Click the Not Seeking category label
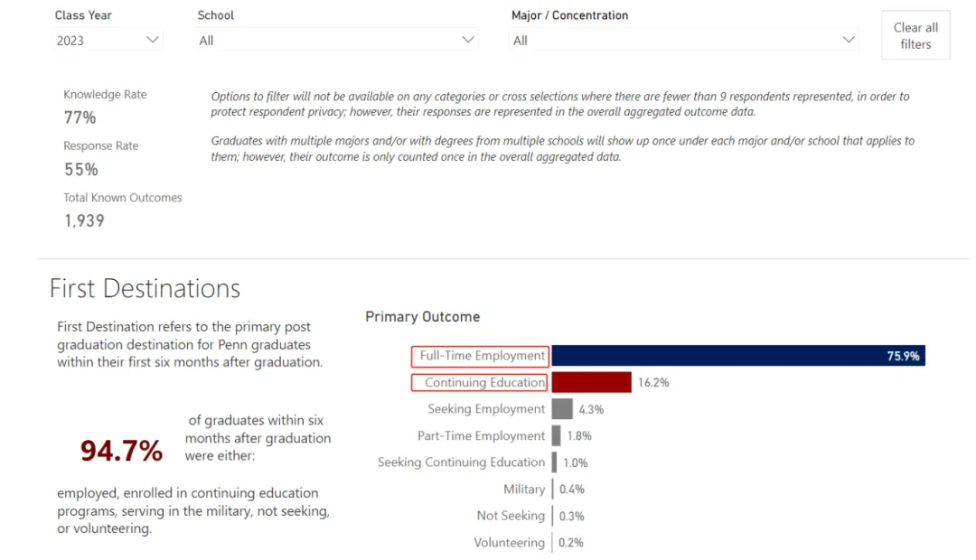976x560 pixels. 511,516
